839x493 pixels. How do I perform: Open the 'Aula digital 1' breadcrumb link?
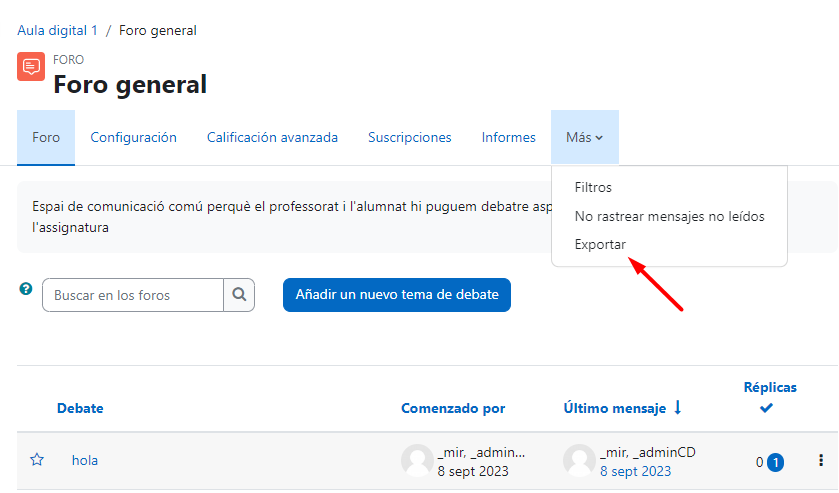click(57, 31)
